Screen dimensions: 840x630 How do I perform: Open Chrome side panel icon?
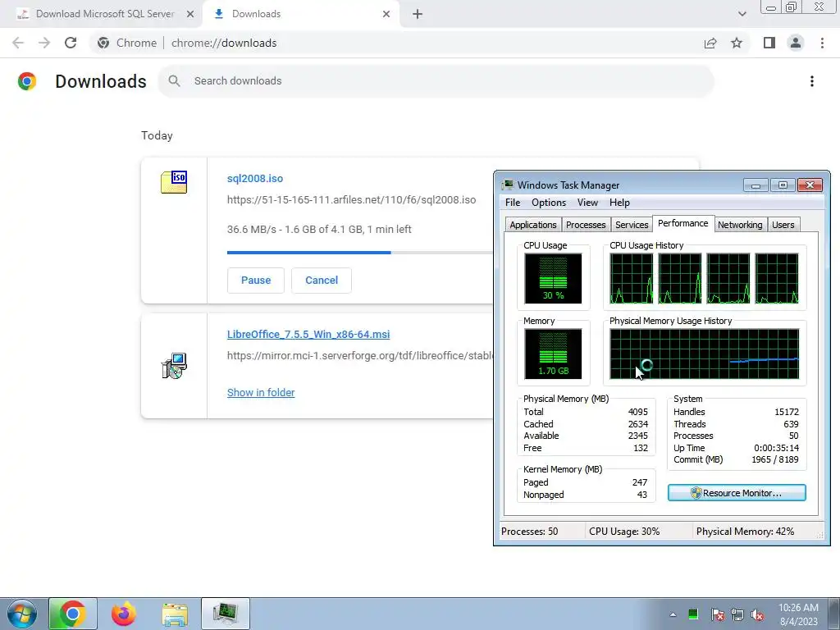point(769,43)
